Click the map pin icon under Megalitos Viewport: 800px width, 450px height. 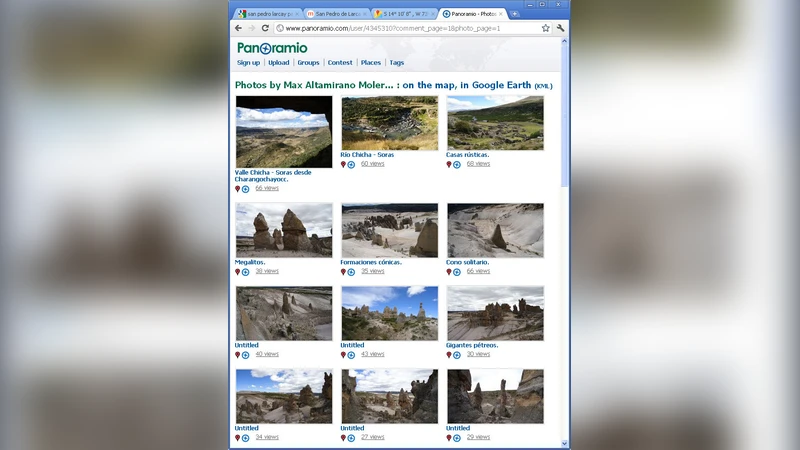[238, 271]
